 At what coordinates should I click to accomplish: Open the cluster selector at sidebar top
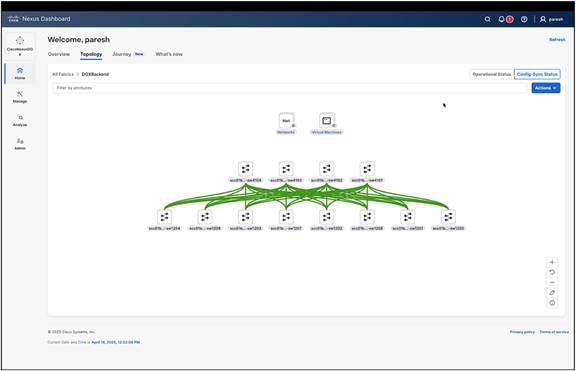click(20, 46)
